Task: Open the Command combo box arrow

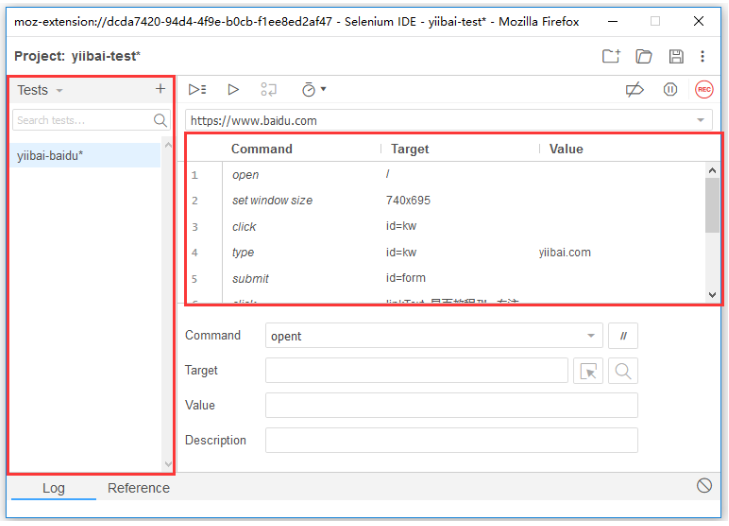Action: 591,336
